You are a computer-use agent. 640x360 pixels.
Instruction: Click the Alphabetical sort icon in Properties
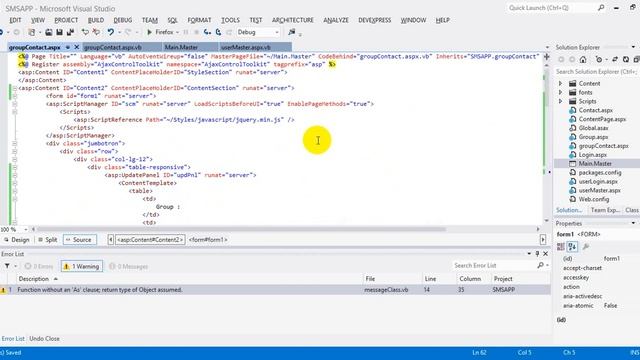point(572,247)
